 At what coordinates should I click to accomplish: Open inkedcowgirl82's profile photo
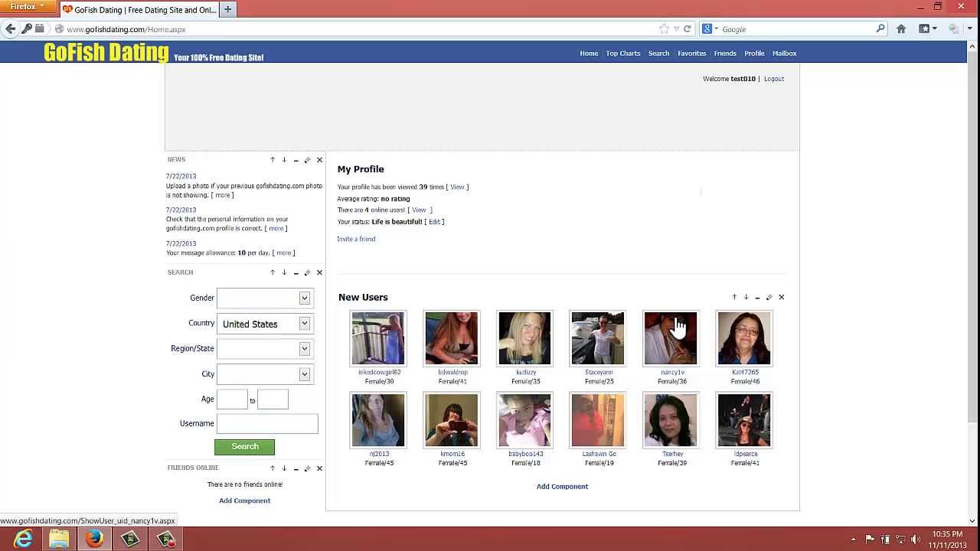click(x=378, y=338)
